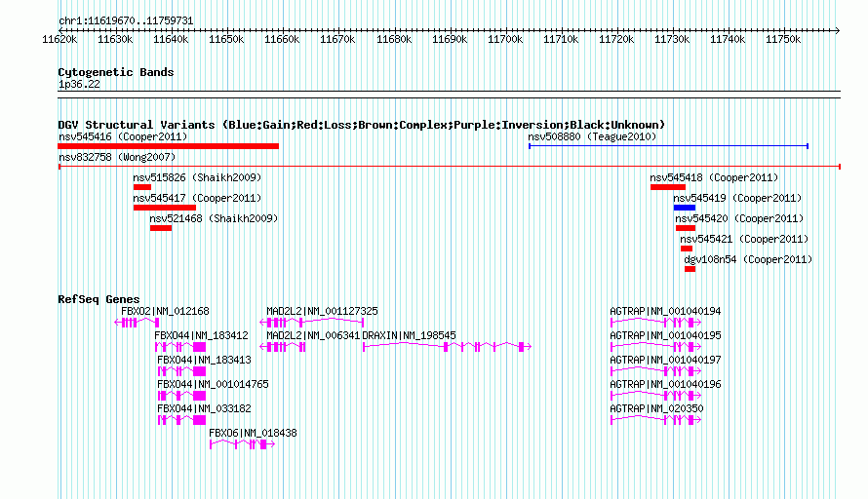Click the nsv545416 (Cooper2011) variant label
Image resolution: width=868 pixels, height=499 pixels.
[x=123, y=136]
